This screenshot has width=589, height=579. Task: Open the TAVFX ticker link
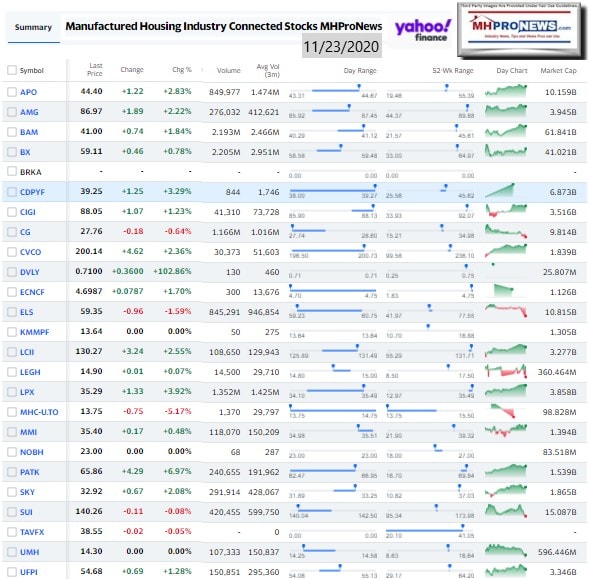click(32, 532)
